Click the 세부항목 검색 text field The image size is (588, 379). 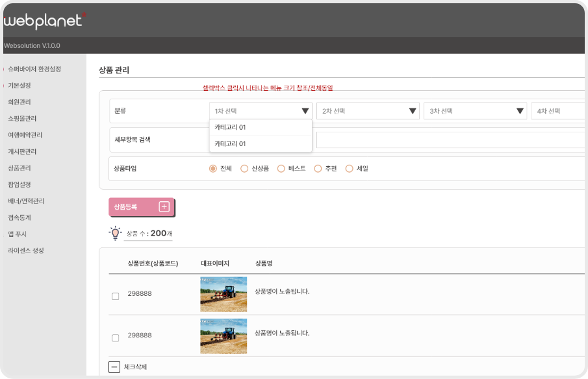click(448, 140)
